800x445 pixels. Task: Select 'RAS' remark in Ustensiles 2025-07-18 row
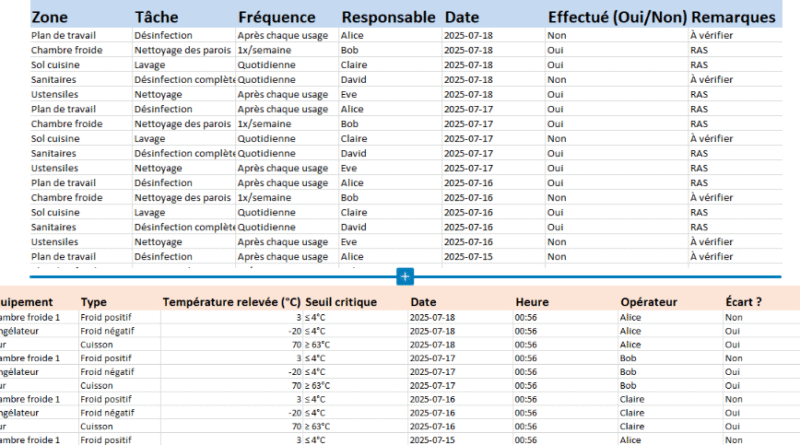pyautogui.click(x=699, y=94)
